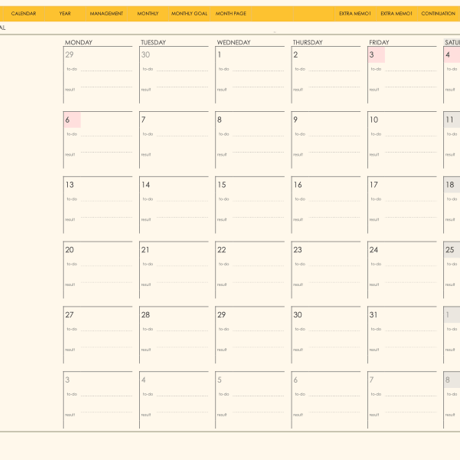Open the pink-highlighted day 6 on Monday
This screenshot has height=460, width=460.
point(72,120)
